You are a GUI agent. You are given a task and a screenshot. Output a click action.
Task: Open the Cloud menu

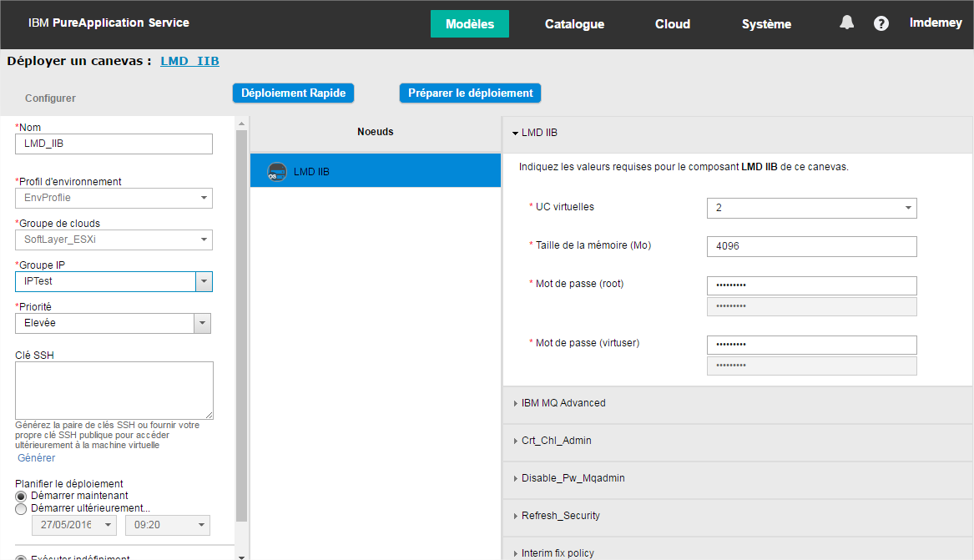tap(672, 24)
